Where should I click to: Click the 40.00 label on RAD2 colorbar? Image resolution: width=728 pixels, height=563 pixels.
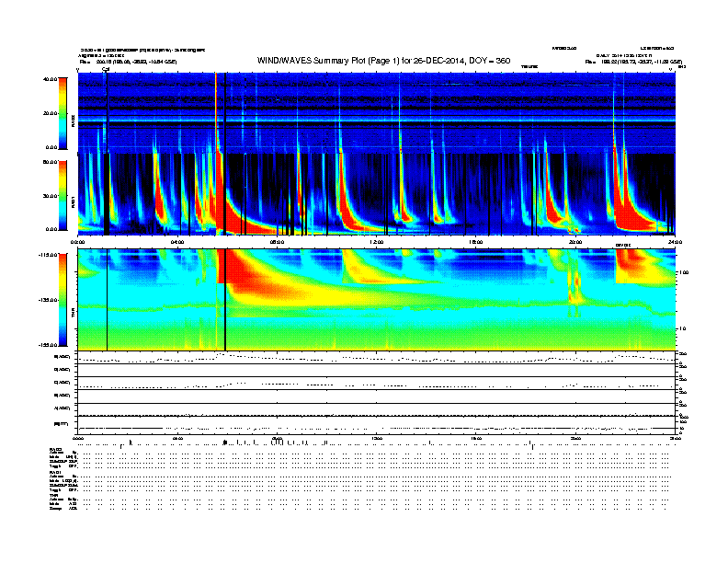51,79
